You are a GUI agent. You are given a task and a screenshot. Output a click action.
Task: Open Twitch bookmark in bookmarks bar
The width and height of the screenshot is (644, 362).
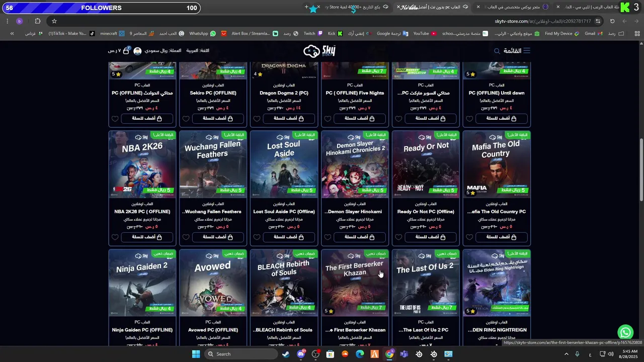point(312,34)
